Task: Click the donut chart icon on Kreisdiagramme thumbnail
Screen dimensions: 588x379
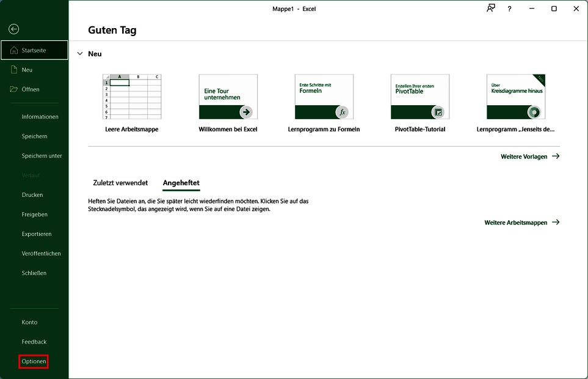Action: click(x=534, y=112)
